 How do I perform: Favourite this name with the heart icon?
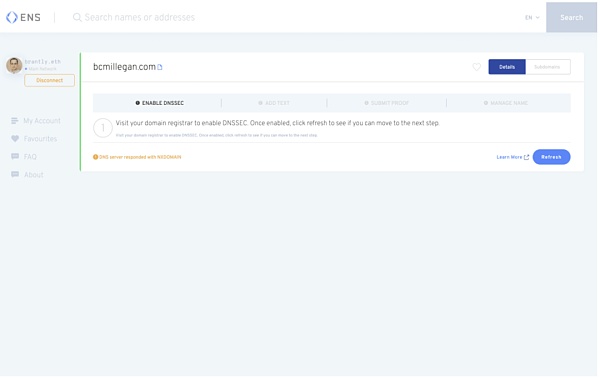[476, 67]
